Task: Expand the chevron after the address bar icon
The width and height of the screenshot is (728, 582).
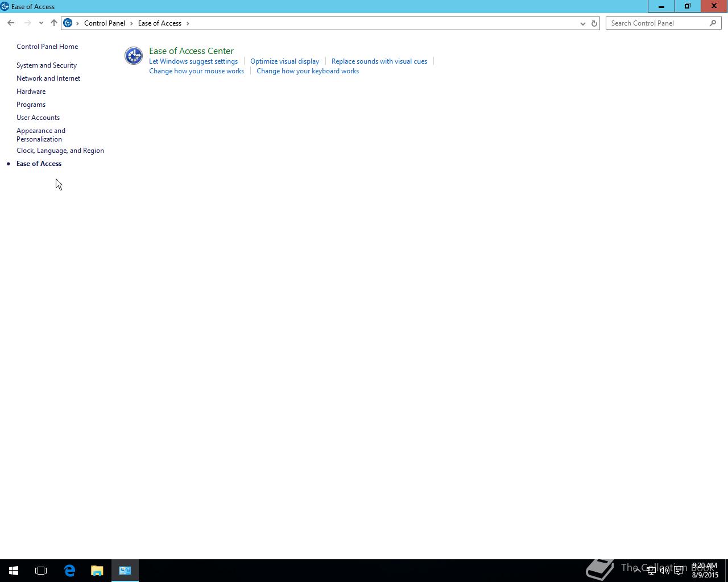Action: [x=77, y=23]
